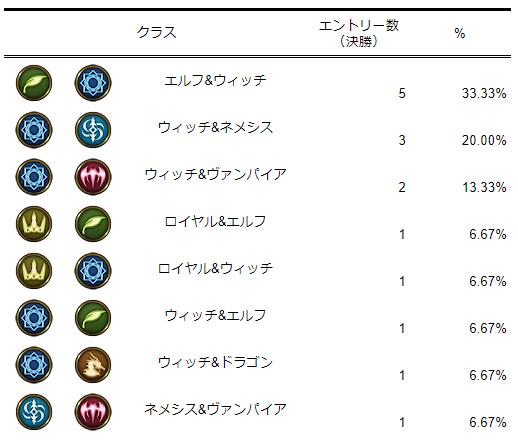
Task: Click the Elf leaf icon in the ウィッチ&エルフ row
Action: point(93,318)
